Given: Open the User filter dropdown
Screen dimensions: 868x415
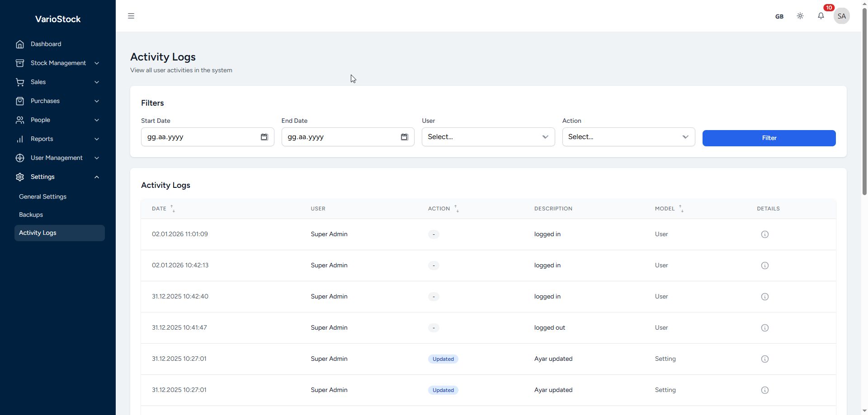Looking at the screenshot, I should click(488, 137).
